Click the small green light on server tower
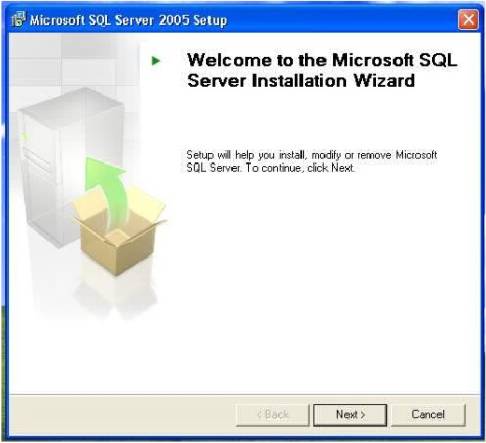This screenshot has height=443, width=486. 24,136
